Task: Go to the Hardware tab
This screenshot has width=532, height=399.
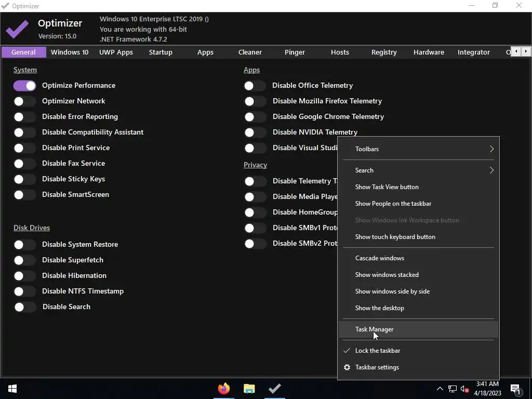Action: pos(429,52)
